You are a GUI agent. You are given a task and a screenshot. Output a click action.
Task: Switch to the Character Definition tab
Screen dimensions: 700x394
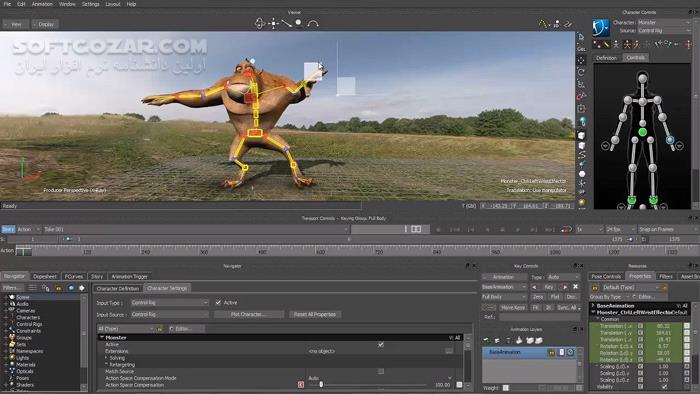tap(118, 288)
